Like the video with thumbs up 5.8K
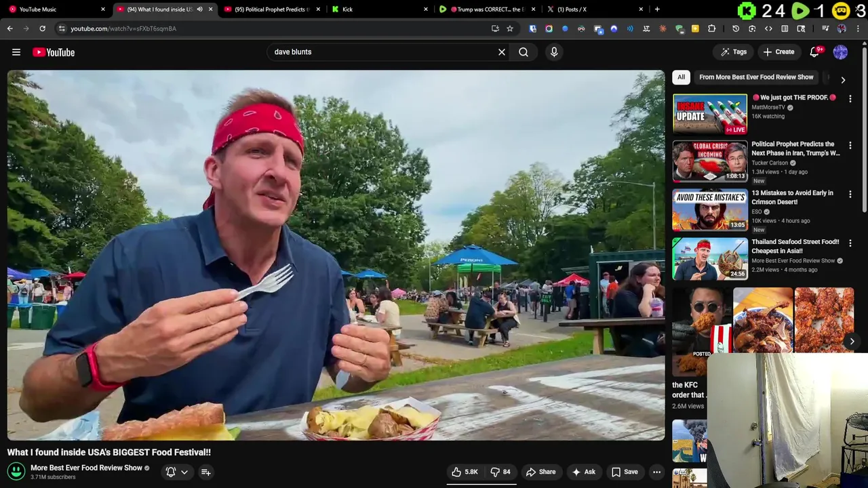This screenshot has height=488, width=868. [x=465, y=472]
